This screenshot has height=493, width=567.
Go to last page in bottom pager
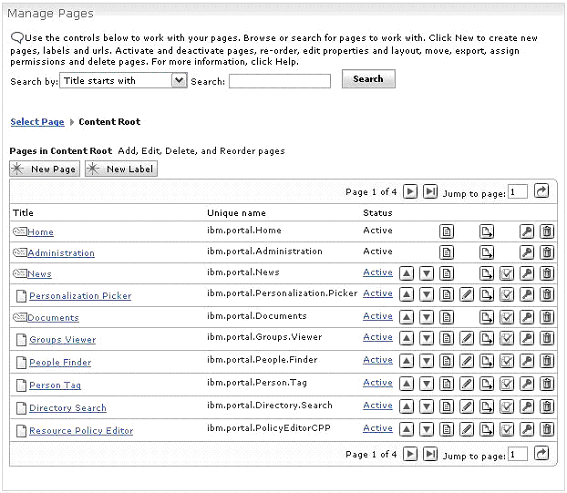click(430, 454)
